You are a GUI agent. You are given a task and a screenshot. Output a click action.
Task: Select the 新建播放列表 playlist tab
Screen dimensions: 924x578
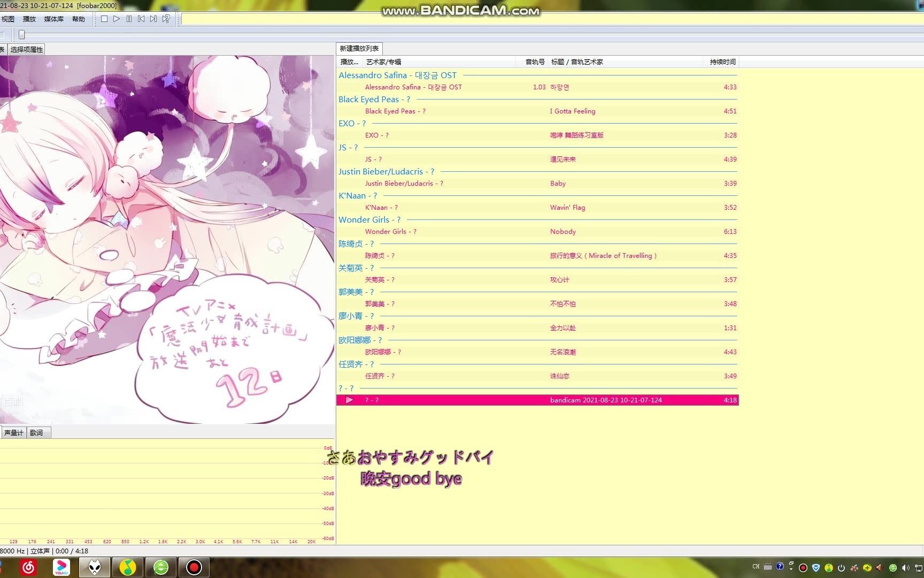[x=359, y=48]
